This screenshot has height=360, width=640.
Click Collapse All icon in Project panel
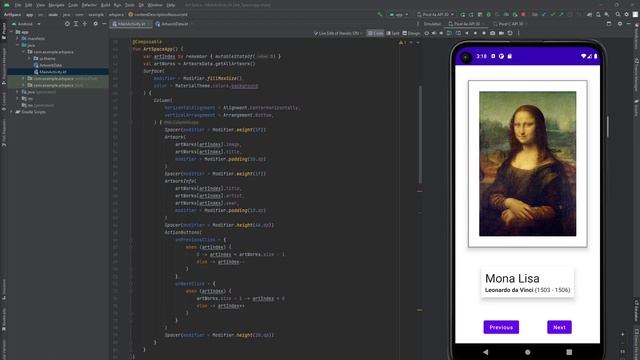(x=85, y=24)
